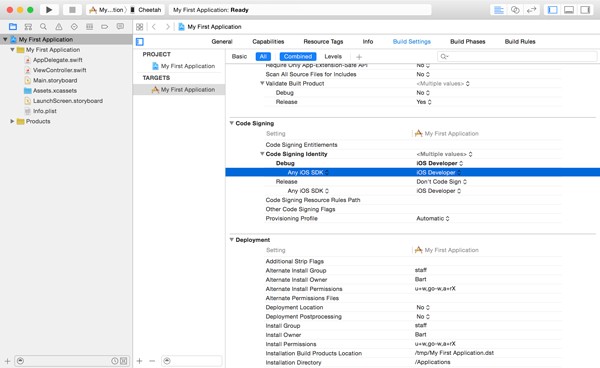Open the related items grid icon

click(140, 27)
